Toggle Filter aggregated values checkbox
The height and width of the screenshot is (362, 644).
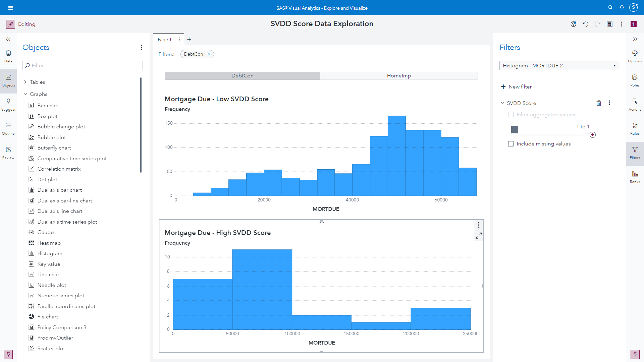tap(511, 115)
